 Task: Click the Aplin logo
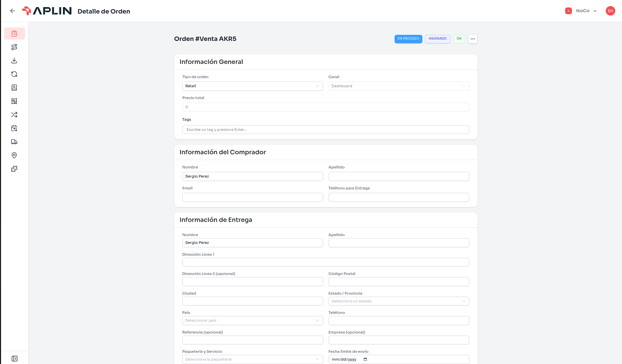47,11
